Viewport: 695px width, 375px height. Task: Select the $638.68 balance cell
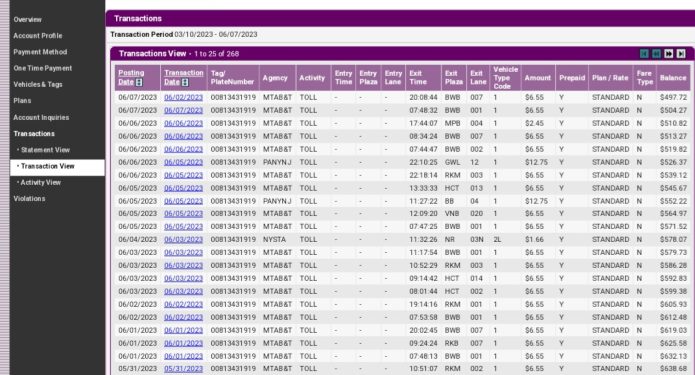pos(673,369)
